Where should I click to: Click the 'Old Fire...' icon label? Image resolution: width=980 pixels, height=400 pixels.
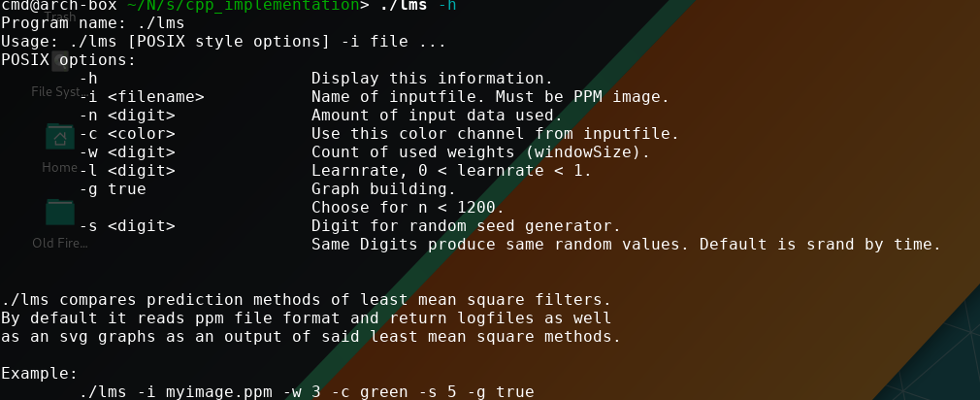tap(60, 243)
